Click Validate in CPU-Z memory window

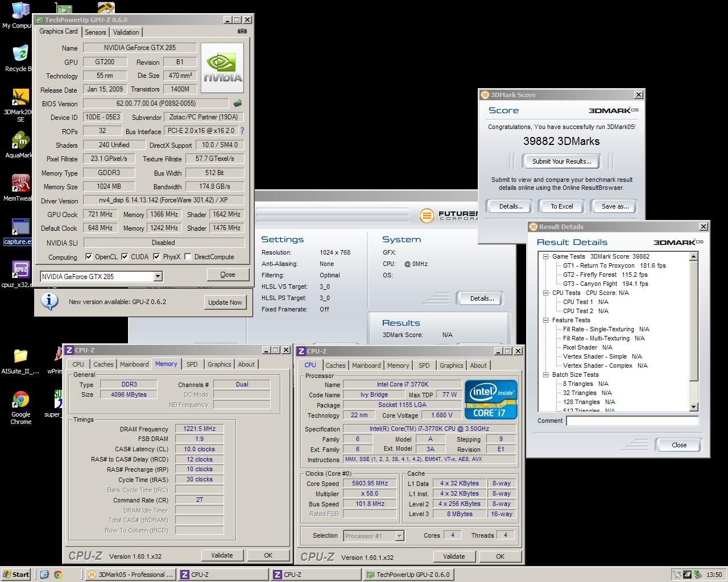(x=222, y=555)
